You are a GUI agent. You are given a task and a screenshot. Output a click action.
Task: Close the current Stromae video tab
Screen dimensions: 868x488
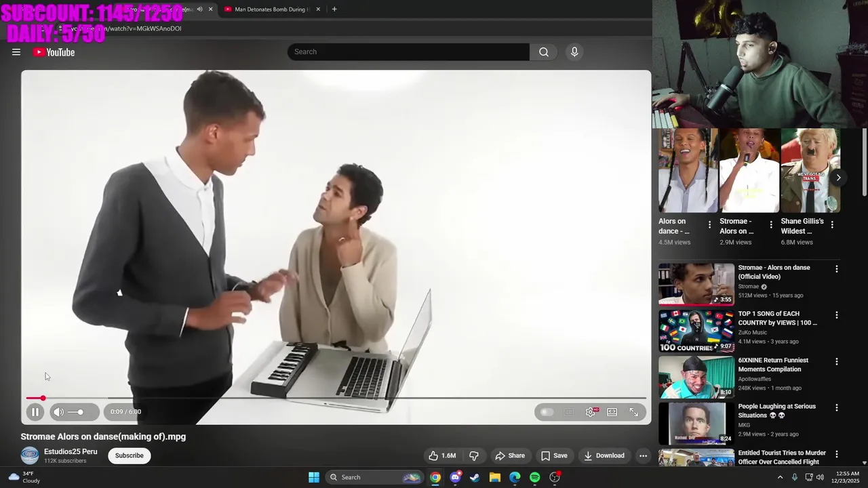click(210, 9)
